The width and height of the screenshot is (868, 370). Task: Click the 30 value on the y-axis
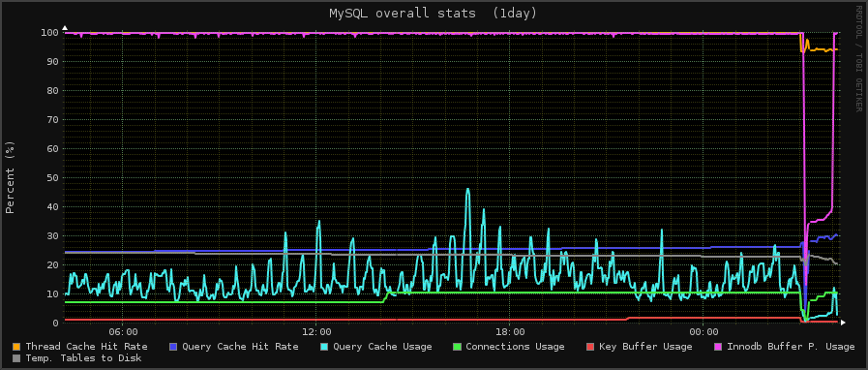tap(52, 235)
